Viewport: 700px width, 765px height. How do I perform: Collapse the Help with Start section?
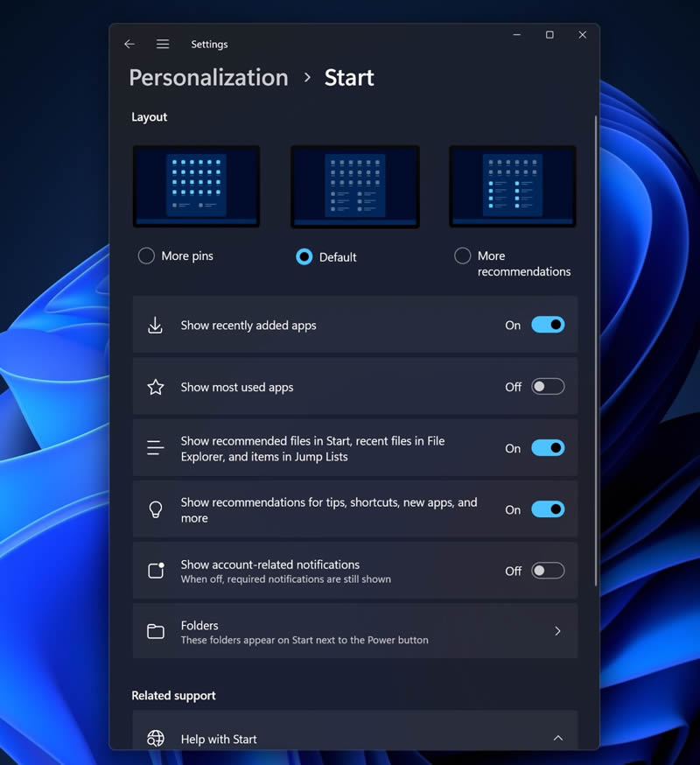(x=557, y=739)
